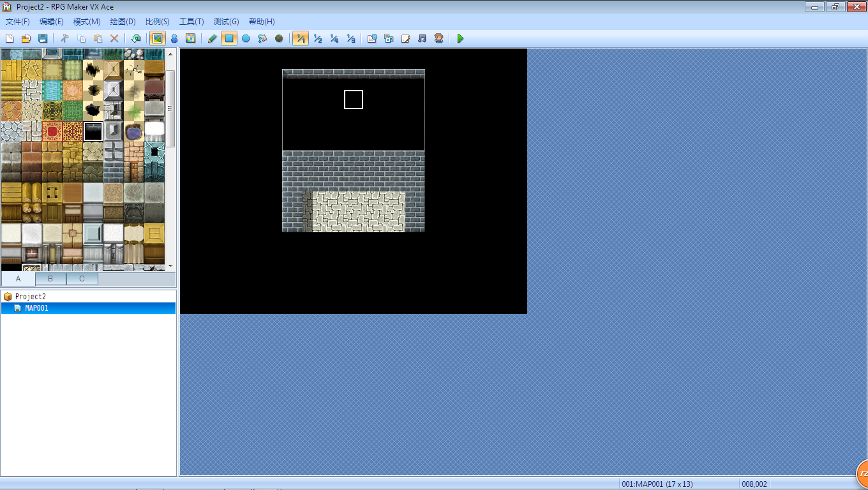This screenshot has height=490, width=868.
Task: Select tileset tab A
Action: [18, 279]
